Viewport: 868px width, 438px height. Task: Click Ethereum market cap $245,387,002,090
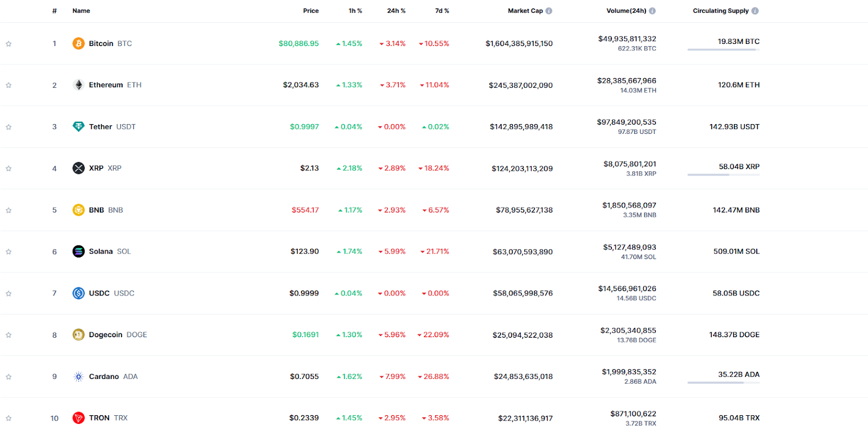point(521,85)
